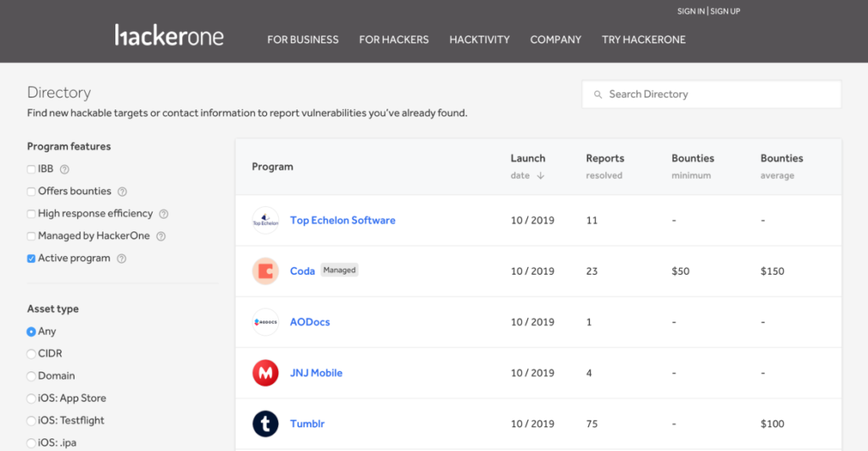Sort by Launch date column header
The height and width of the screenshot is (451, 868).
point(527,166)
